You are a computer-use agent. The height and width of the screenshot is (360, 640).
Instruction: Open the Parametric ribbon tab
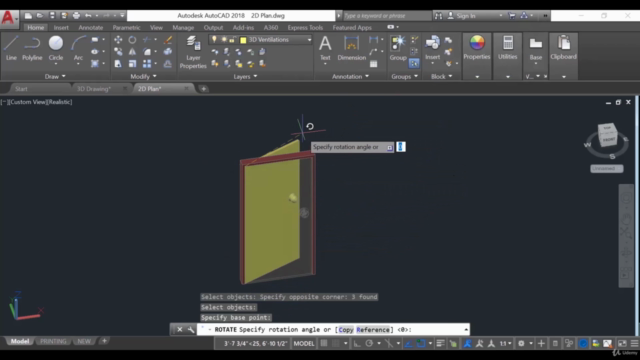pyautogui.click(x=127, y=27)
